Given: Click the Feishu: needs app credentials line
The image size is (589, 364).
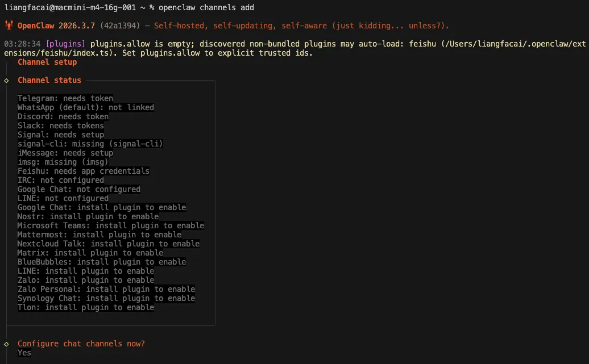Looking at the screenshot, I should click(x=84, y=171).
